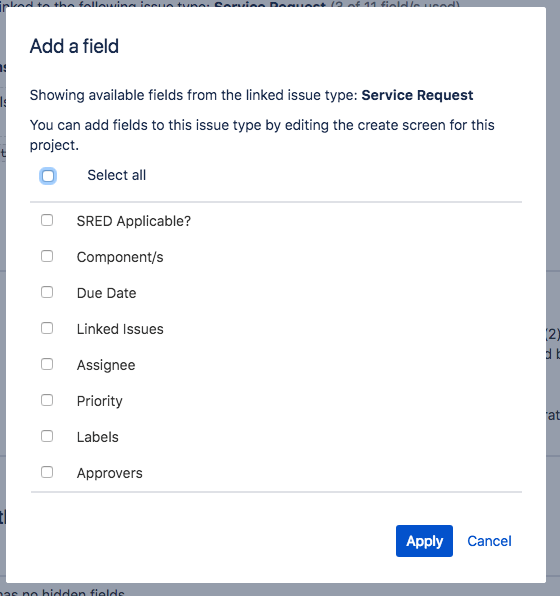This screenshot has width=560, height=596.
Task: Click the Due Date label
Action: [x=106, y=293]
